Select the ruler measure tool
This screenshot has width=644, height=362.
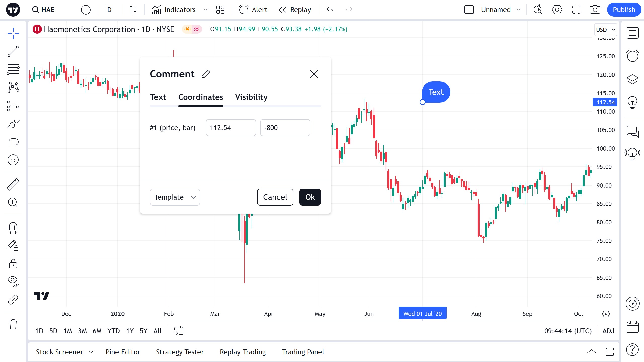tap(13, 184)
